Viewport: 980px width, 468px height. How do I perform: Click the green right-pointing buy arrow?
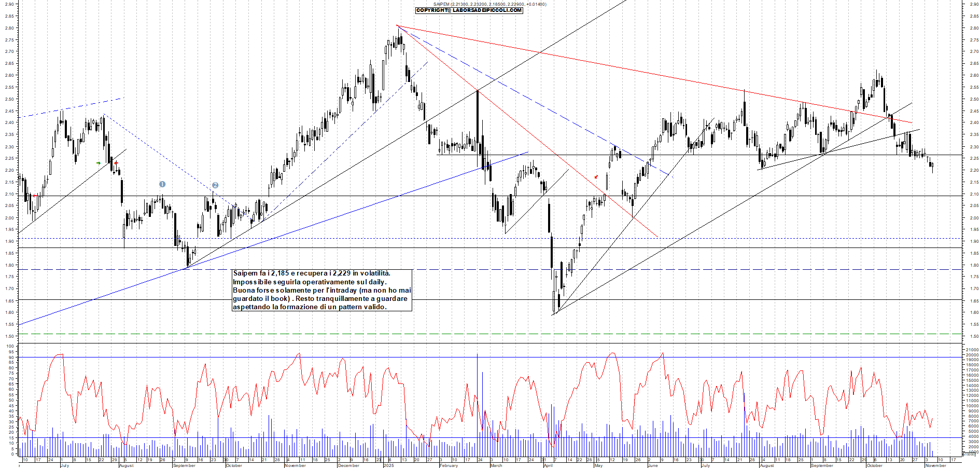click(99, 162)
